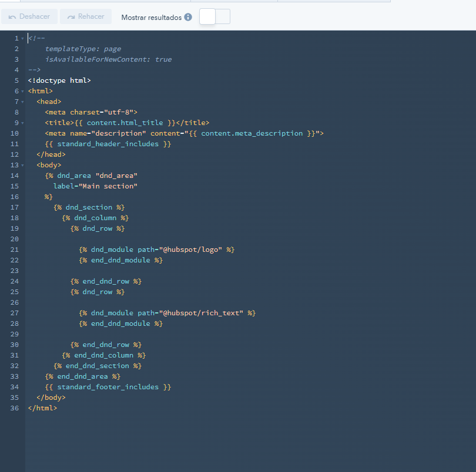
Task: Open the Mostrar resultados info icon
Action: coord(188,17)
